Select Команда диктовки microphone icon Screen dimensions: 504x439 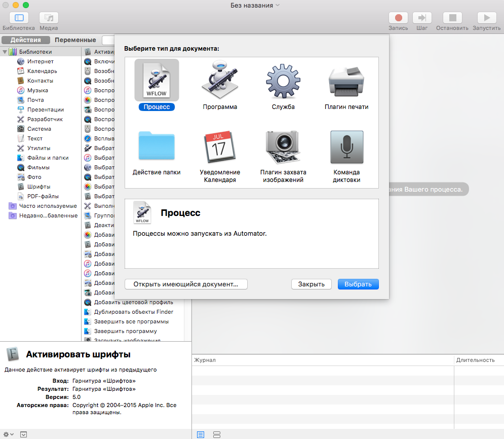346,147
